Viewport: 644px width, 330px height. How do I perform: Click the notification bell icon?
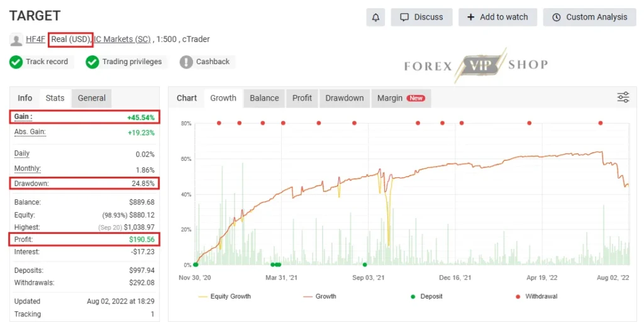375,17
